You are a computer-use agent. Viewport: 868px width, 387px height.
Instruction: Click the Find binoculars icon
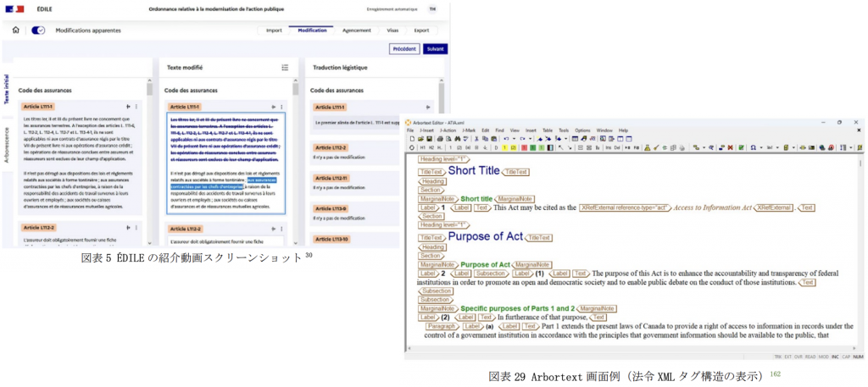tap(458, 139)
